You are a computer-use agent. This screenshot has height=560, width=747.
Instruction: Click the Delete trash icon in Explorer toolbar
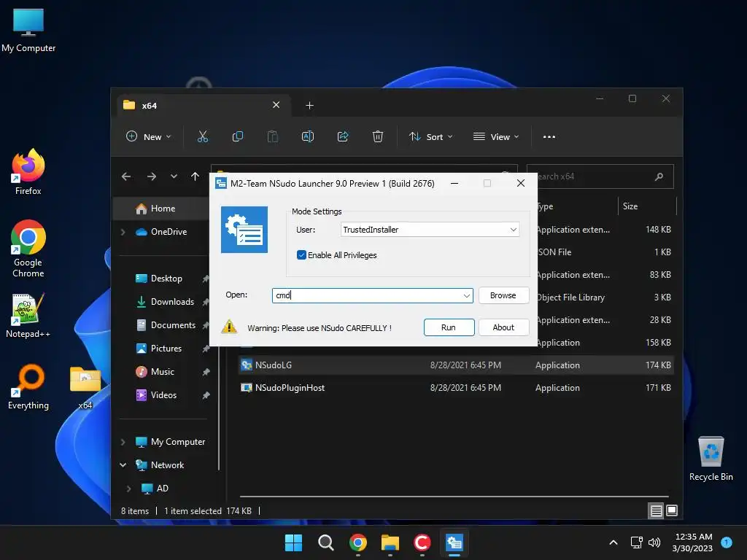pyautogui.click(x=378, y=136)
